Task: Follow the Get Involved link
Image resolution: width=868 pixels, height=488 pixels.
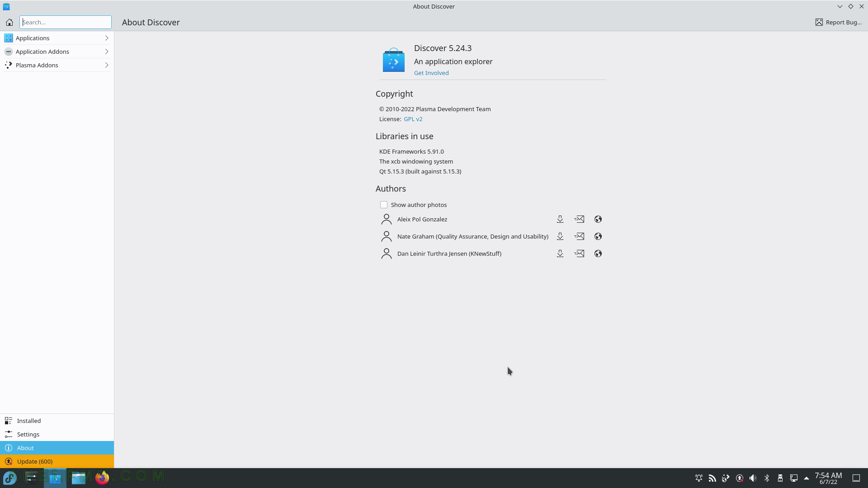Action: coord(431,73)
